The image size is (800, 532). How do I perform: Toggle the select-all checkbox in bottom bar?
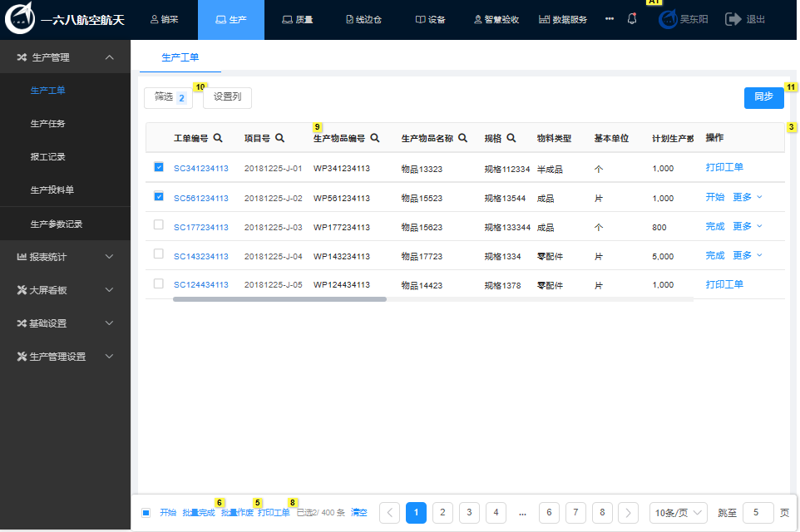click(146, 513)
